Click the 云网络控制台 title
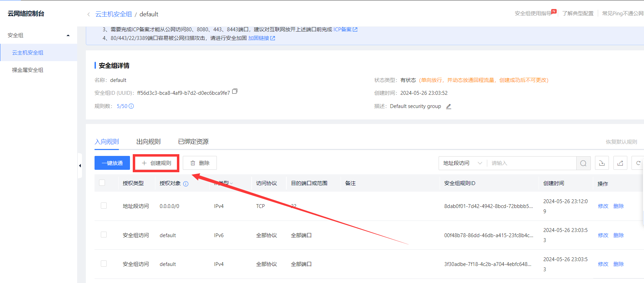Screen dimensions: 644x283 click(26, 14)
